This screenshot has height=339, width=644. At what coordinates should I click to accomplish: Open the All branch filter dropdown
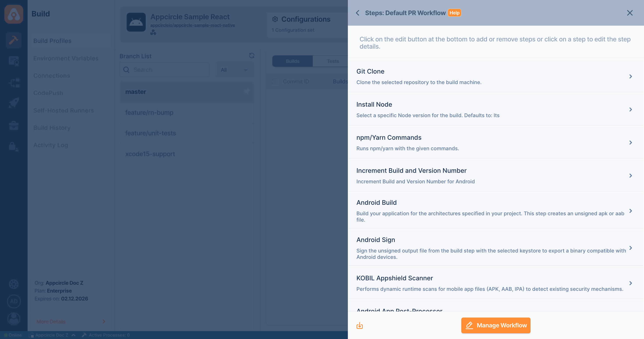point(235,69)
